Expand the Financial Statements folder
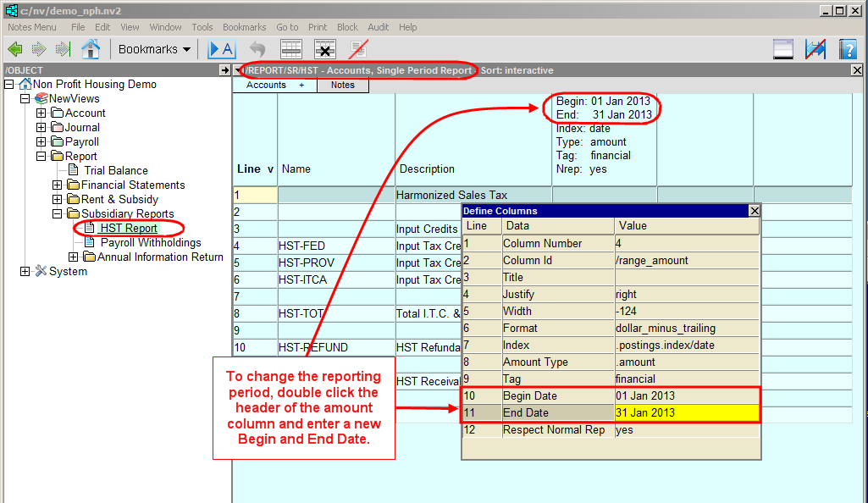Screen dimensions: 868x503 (x=57, y=185)
